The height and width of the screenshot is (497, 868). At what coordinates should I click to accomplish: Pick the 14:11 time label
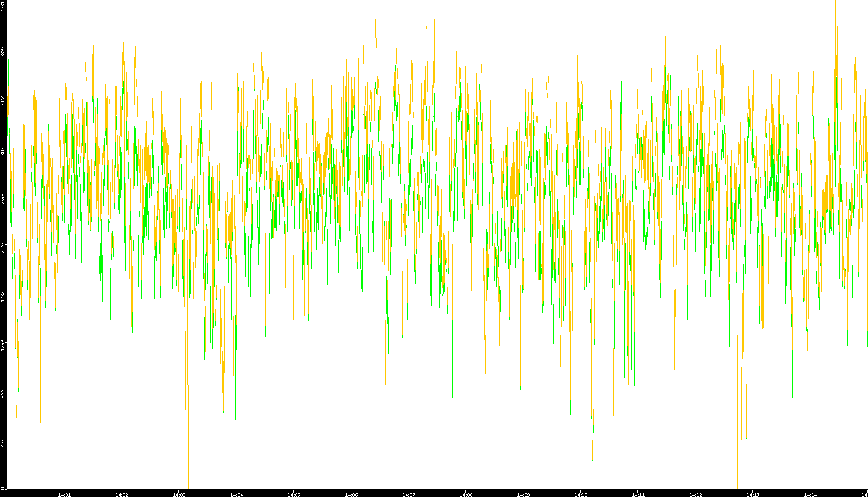pos(638,495)
